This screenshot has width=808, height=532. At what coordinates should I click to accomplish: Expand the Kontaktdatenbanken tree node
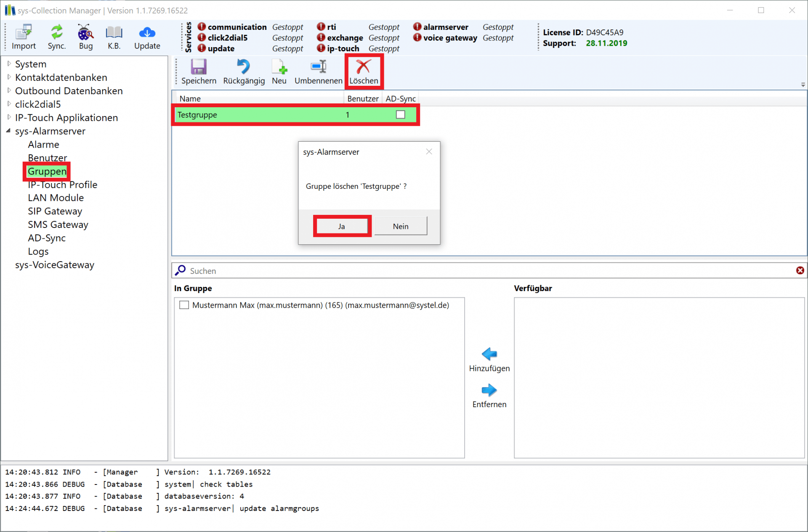coord(9,77)
